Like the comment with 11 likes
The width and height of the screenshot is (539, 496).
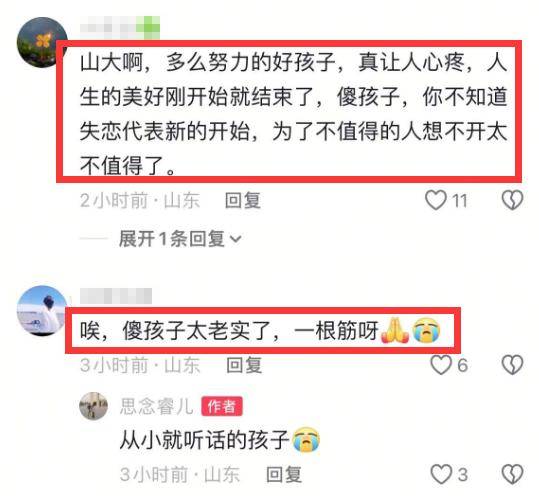click(436, 200)
